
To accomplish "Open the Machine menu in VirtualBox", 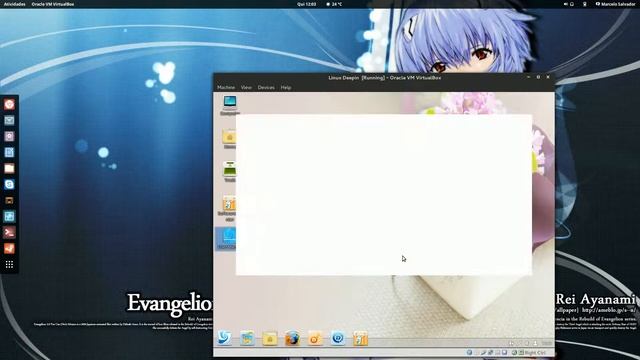I will click(226, 87).
